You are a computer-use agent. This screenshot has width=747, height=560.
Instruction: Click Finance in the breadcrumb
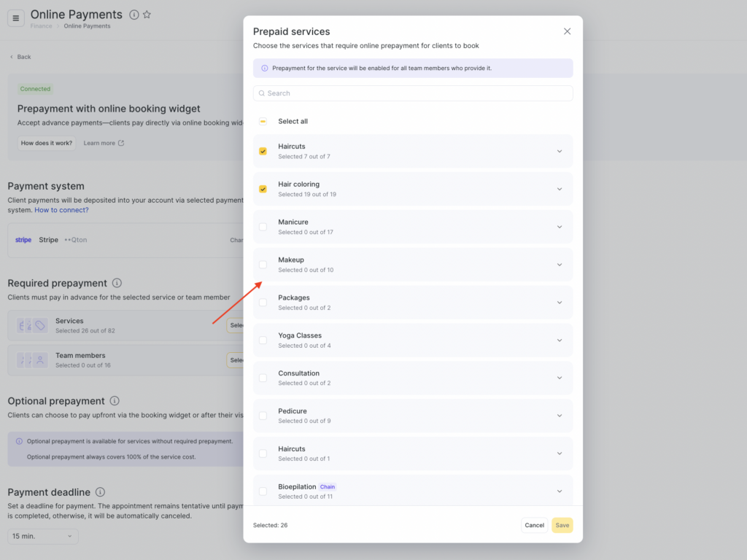41,26
